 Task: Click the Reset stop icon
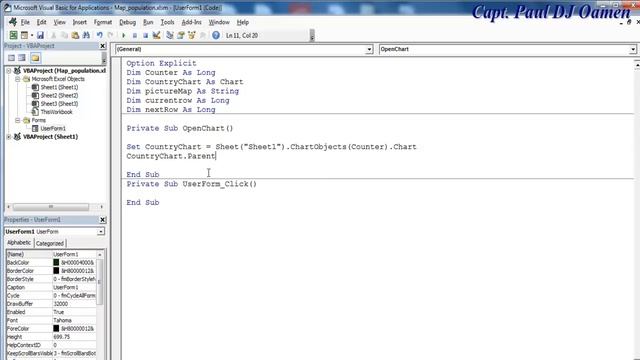(145, 36)
